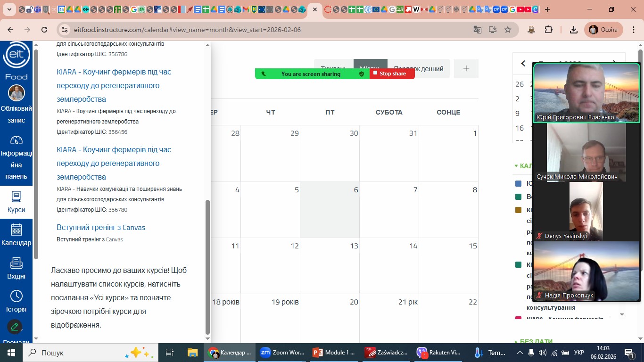
Task: Install app icon in address bar
Action: coord(493,30)
